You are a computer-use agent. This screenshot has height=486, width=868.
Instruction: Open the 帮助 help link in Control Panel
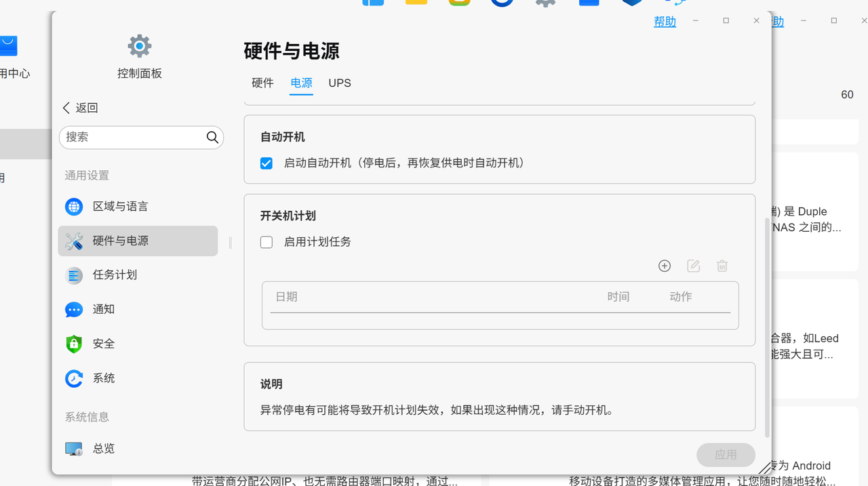[x=665, y=22]
